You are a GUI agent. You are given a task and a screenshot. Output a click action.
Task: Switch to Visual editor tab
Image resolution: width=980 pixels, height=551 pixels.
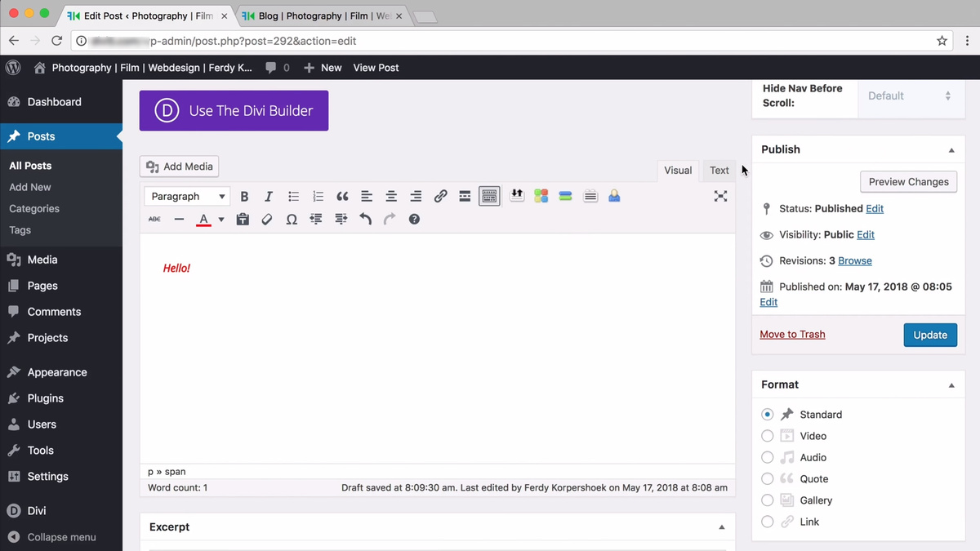click(678, 171)
